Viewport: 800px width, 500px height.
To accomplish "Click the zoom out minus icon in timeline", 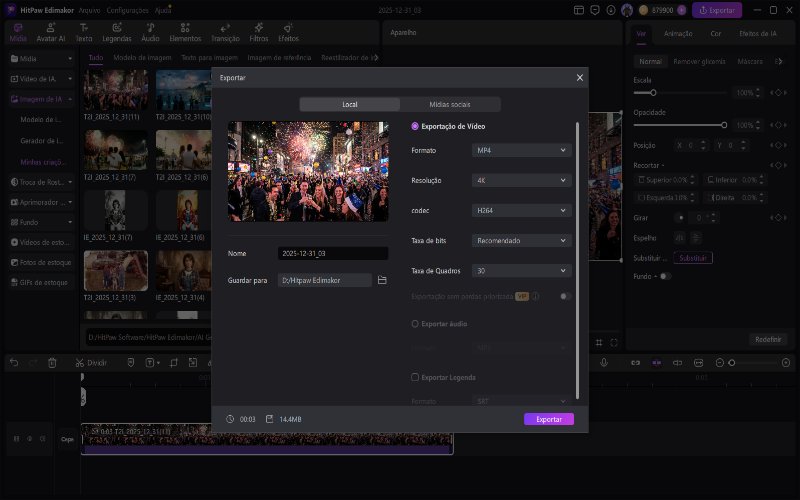I will 719,363.
